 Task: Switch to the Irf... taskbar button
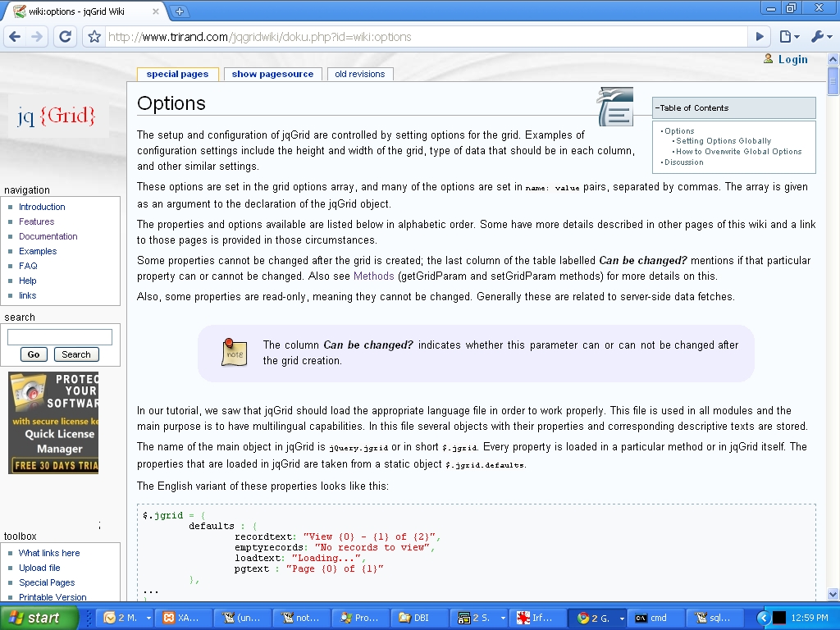pos(537,618)
